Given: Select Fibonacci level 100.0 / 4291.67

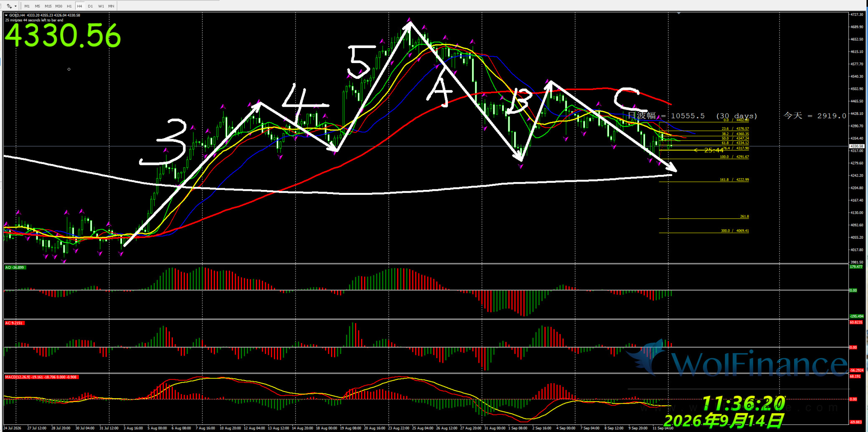Looking at the screenshot, I should tap(734, 157).
